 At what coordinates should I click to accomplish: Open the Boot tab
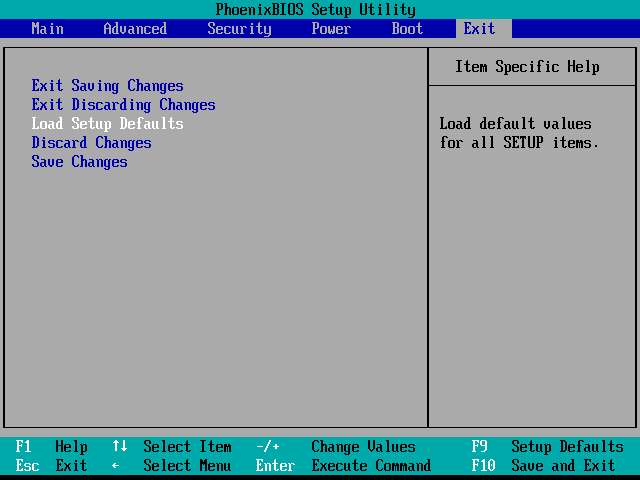pos(407,28)
